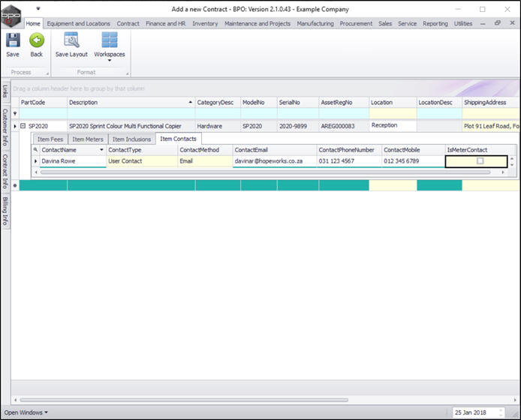Click the Item Contacts grid horizontal scrollbar
Image resolution: width=521 pixels, height=420 pixels.
coord(266,172)
